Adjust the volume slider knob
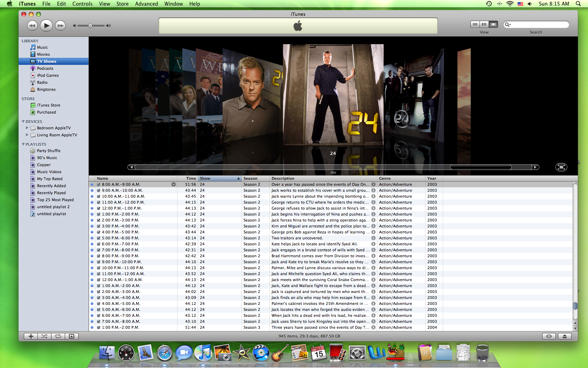This screenshot has width=588, height=368. [x=90, y=26]
